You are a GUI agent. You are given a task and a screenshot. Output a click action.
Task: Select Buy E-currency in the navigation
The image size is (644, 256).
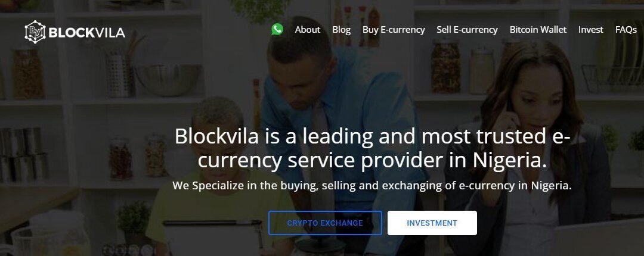[x=394, y=30]
